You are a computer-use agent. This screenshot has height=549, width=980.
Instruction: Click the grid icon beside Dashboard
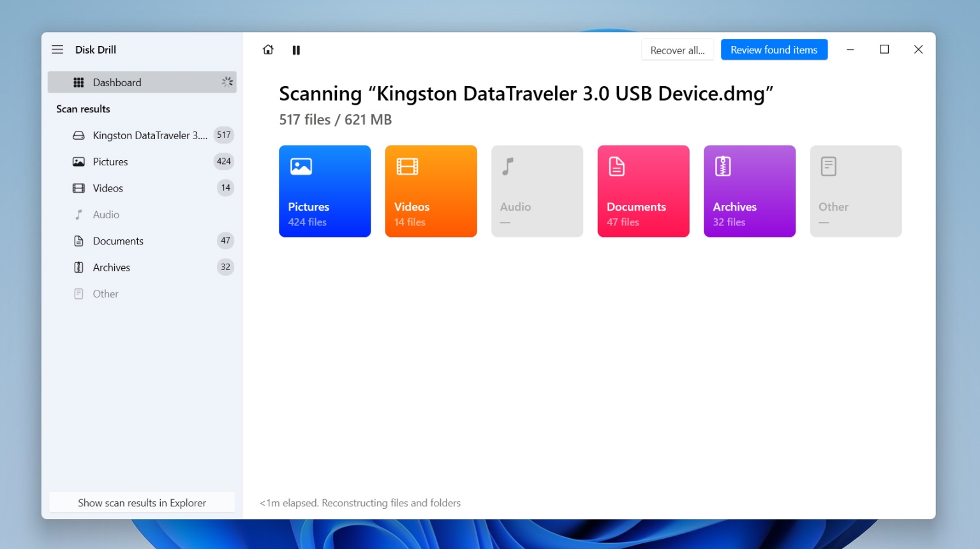click(x=78, y=82)
